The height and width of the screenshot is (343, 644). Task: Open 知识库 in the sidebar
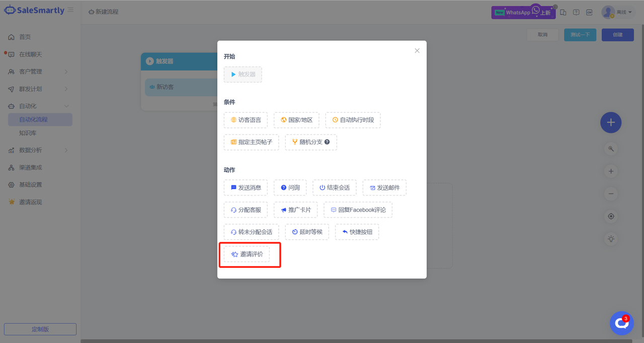coord(28,133)
